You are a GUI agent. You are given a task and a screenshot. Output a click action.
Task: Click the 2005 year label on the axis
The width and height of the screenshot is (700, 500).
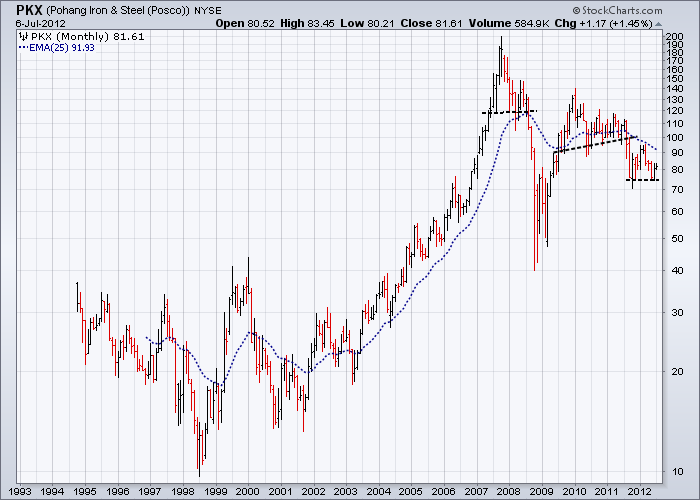click(x=411, y=492)
